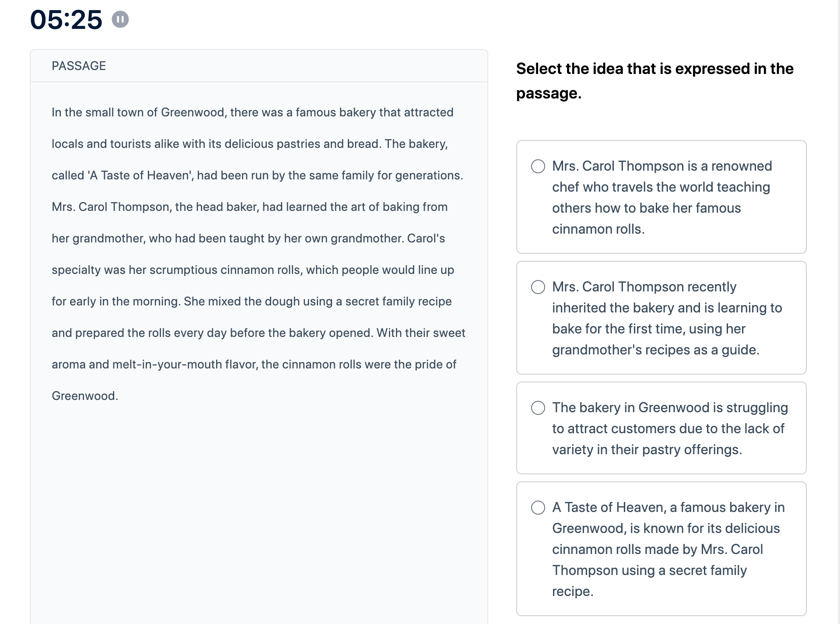Click the passage line 'aroma and melt-in-your-mouth flavor'
Screen dimensions: 840x624
click(254, 365)
